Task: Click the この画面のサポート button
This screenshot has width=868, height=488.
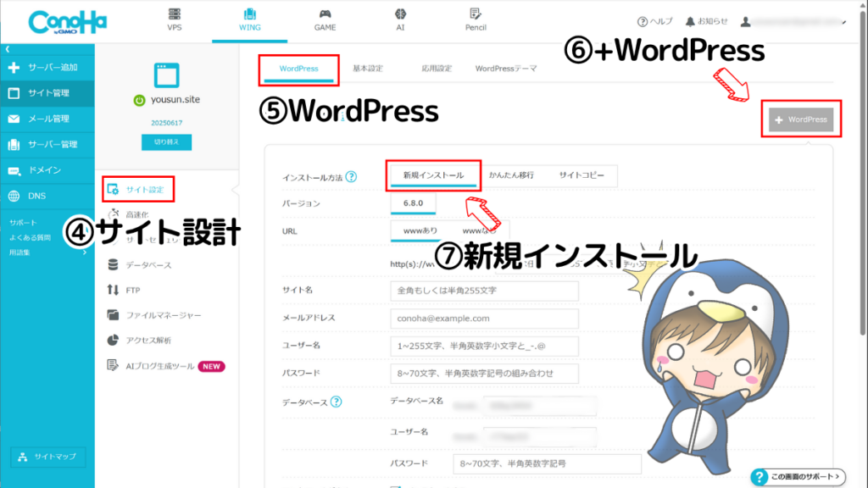Action: coord(798,476)
